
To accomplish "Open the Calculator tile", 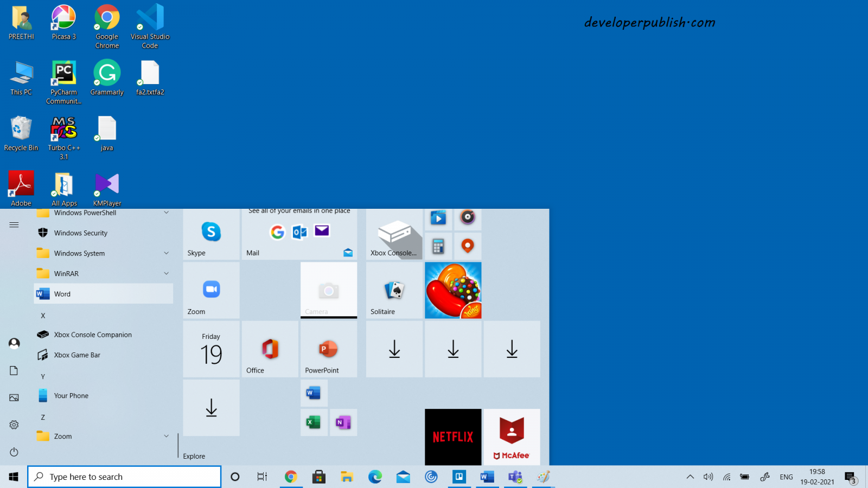I will click(x=438, y=246).
